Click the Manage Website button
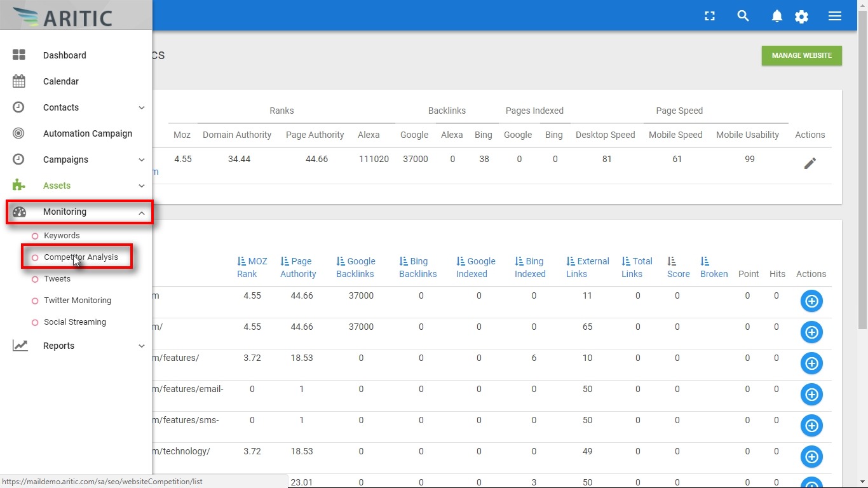The height and width of the screenshot is (488, 868). click(802, 55)
